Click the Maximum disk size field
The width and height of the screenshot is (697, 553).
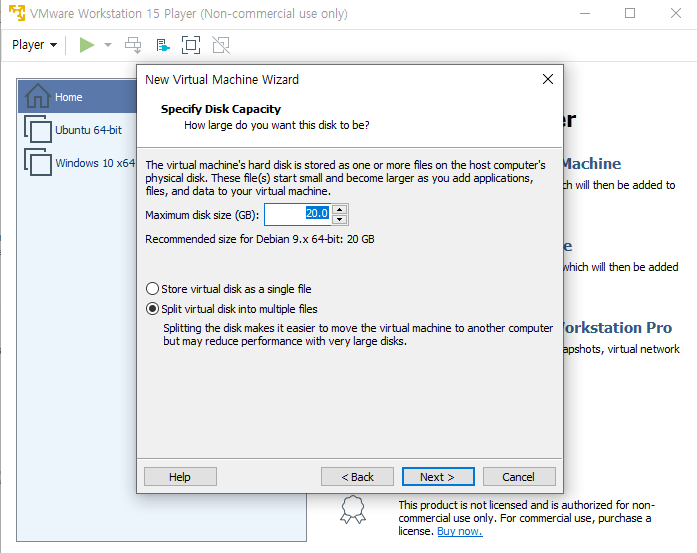297,214
